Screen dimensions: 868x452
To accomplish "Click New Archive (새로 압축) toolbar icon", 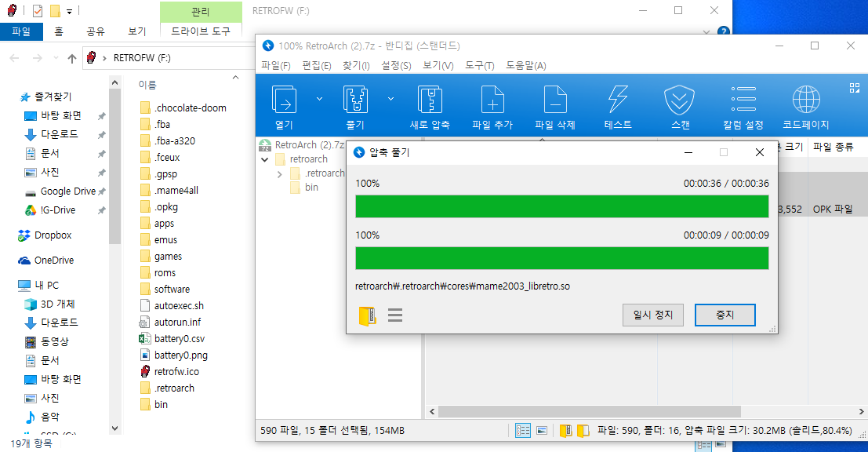I will pyautogui.click(x=430, y=100).
